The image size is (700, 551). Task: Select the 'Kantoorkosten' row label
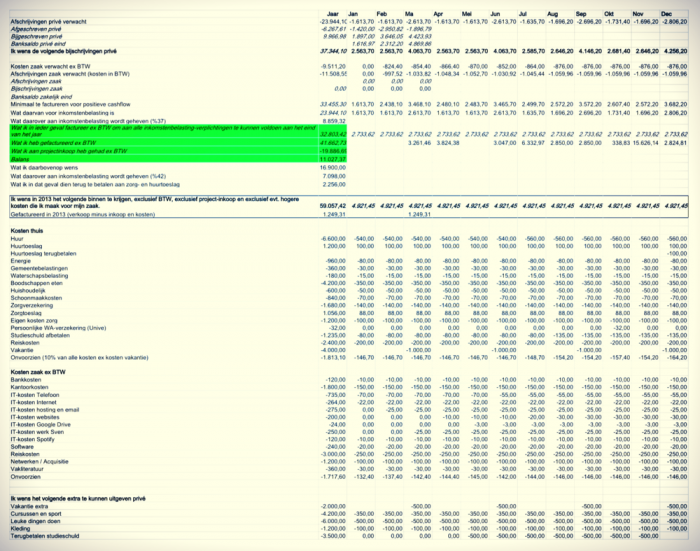click(x=29, y=387)
